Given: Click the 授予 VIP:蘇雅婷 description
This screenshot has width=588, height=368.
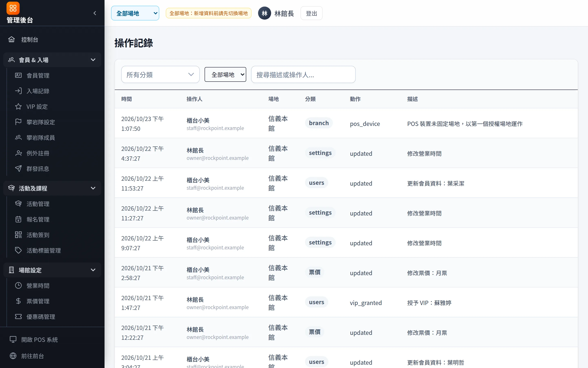Looking at the screenshot, I should coord(429,303).
